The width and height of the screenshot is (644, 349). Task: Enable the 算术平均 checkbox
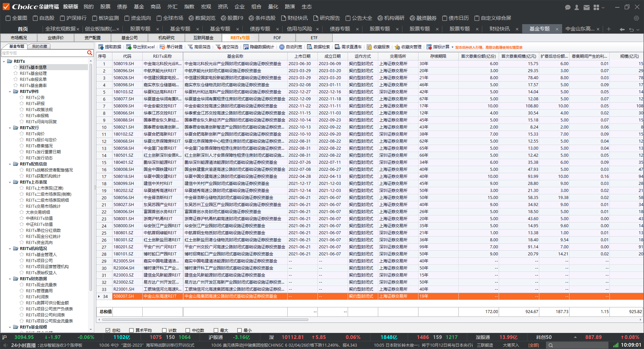132,330
